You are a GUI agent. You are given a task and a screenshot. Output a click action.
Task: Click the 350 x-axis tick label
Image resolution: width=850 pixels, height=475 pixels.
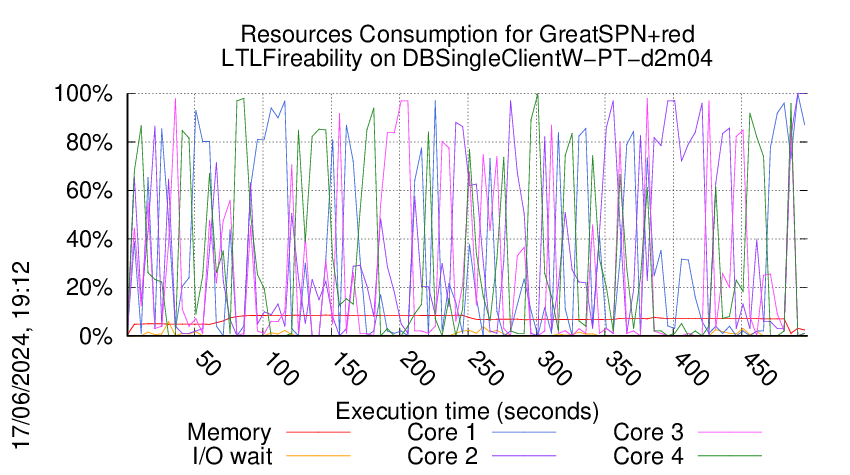(622, 369)
